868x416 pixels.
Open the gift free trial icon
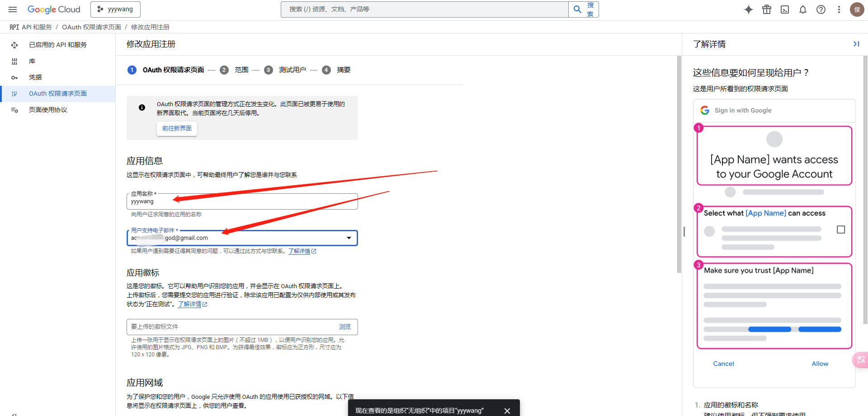click(767, 9)
